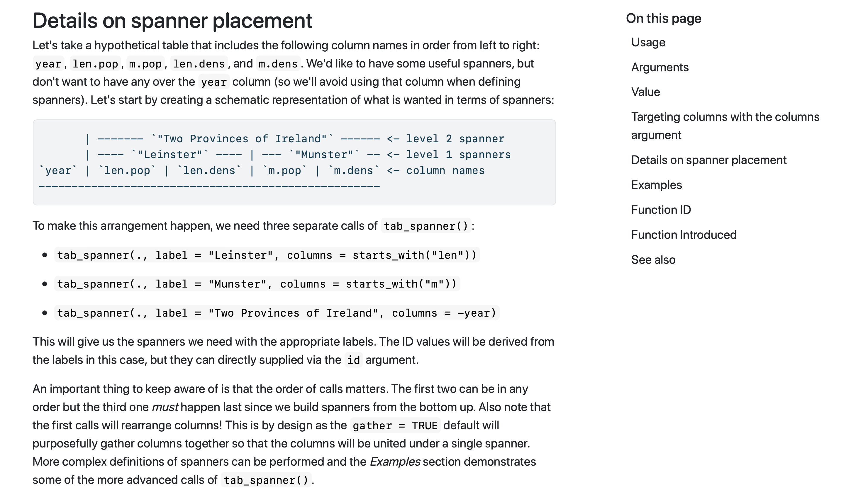Jump to the Function Introduced section
Viewport: 868px width, 500px height.
(684, 235)
